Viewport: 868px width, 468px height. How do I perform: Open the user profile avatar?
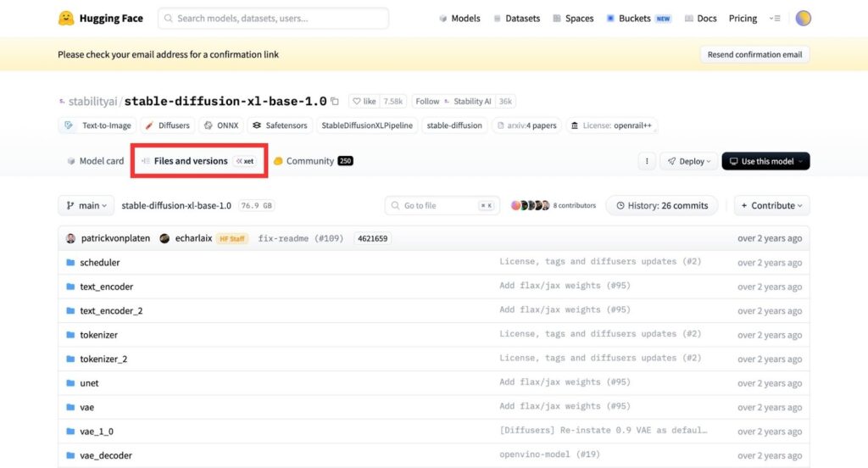pyautogui.click(x=803, y=18)
